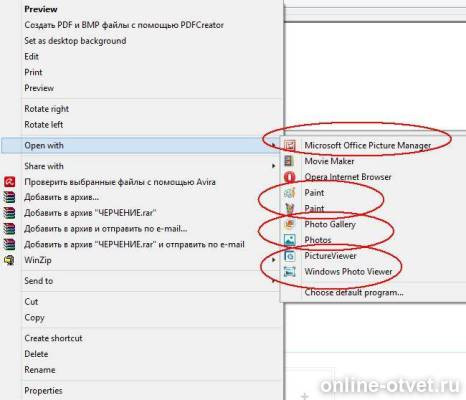Open with Photo Gallery

(x=330, y=224)
